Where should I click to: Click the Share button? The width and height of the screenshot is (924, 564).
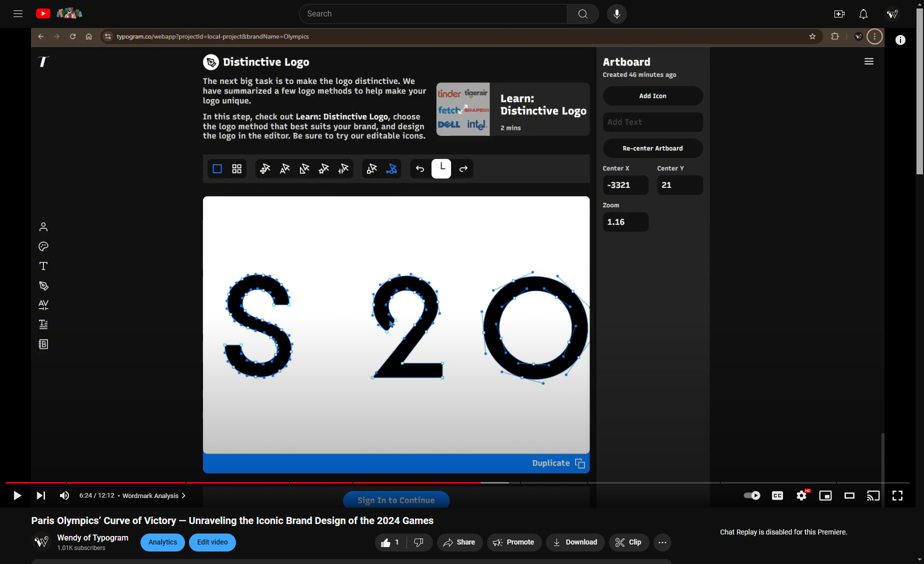[x=459, y=543]
